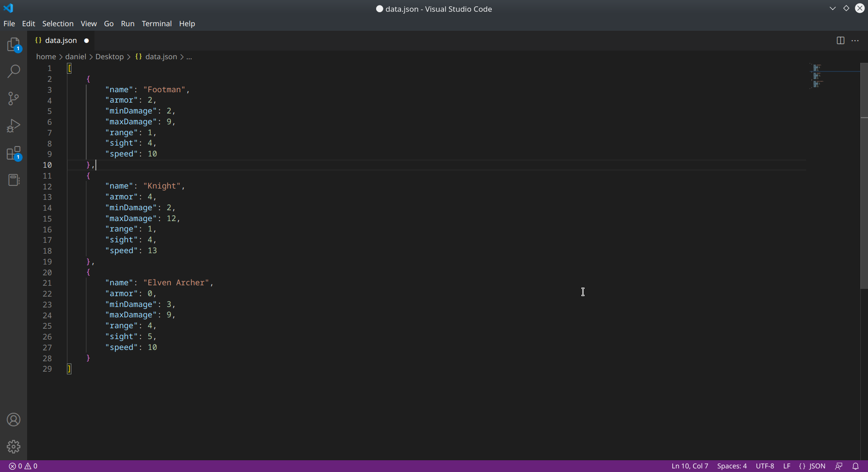This screenshot has height=472, width=868.
Task: Click the opening square bracket on line 1
Action: (x=69, y=68)
